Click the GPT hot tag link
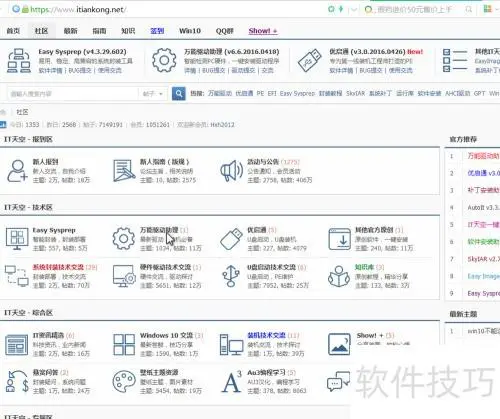 click(479, 94)
